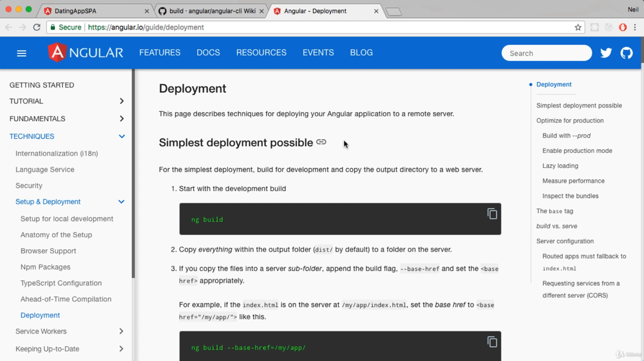Viewport: 644px width, 361px height.
Task: Open the hamburger menu icon
Action: (21, 53)
